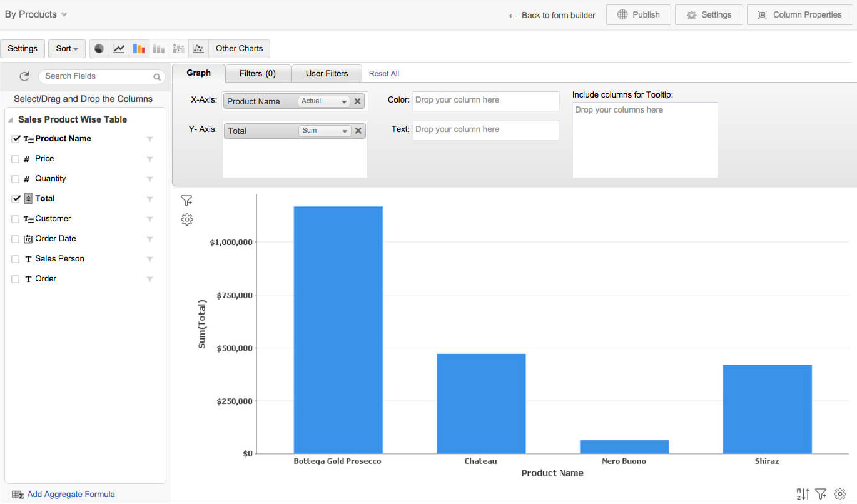The width and height of the screenshot is (857, 504).
Task: Click the $1,000,000 axis label
Action: click(x=231, y=243)
